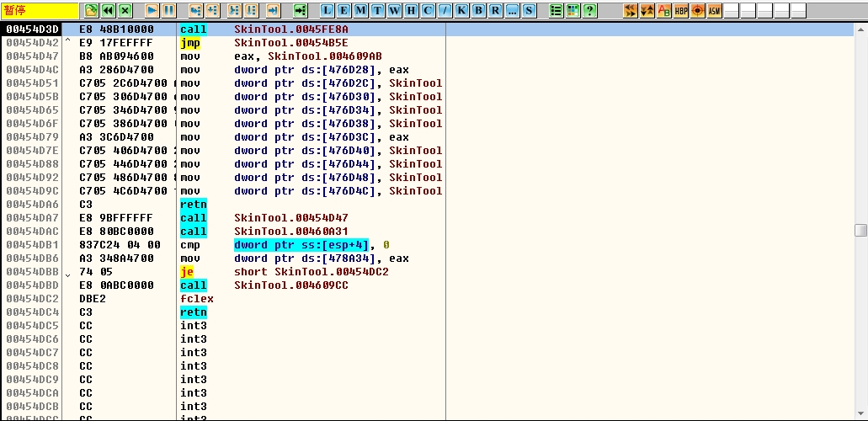Click the orange up-down arrows plugin icon
868x421 pixels.
[647, 10]
